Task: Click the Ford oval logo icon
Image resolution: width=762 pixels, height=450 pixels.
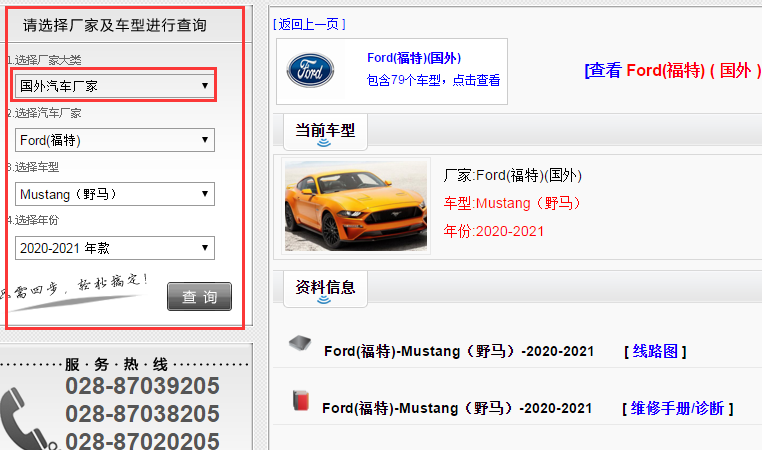Action: coord(310,70)
